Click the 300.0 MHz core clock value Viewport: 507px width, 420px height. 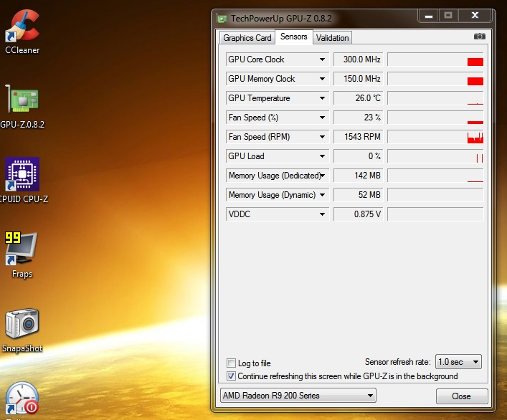[359, 59]
